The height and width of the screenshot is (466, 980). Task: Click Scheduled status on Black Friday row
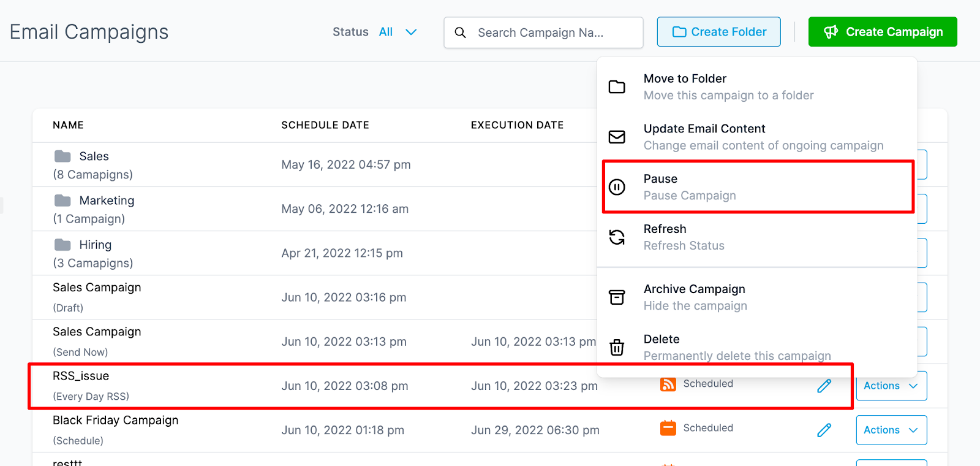[x=708, y=428]
